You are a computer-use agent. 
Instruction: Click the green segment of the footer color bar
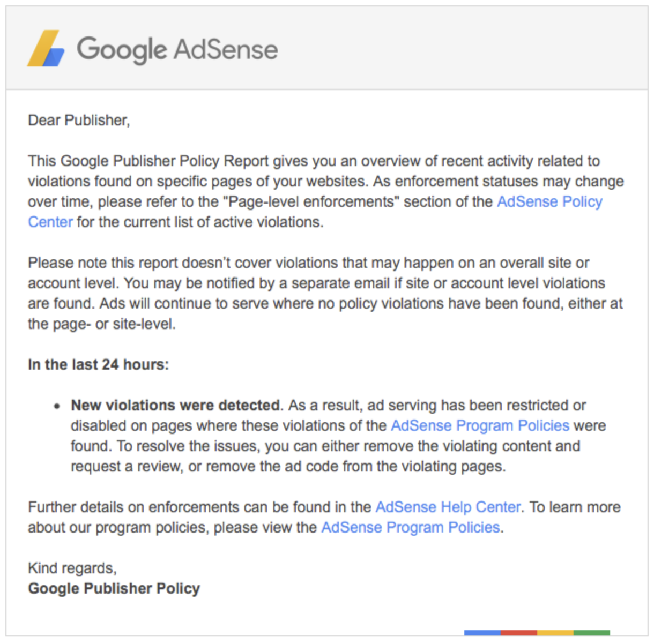592,633
